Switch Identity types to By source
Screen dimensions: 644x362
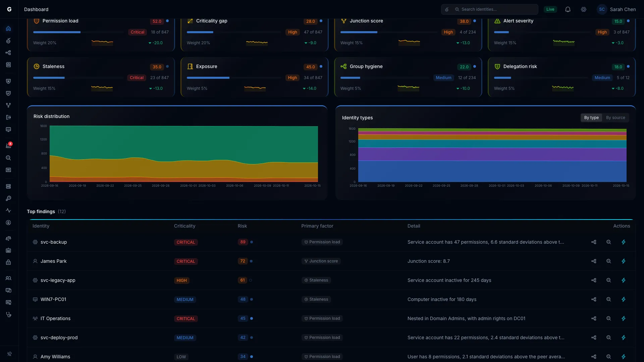pyautogui.click(x=615, y=118)
